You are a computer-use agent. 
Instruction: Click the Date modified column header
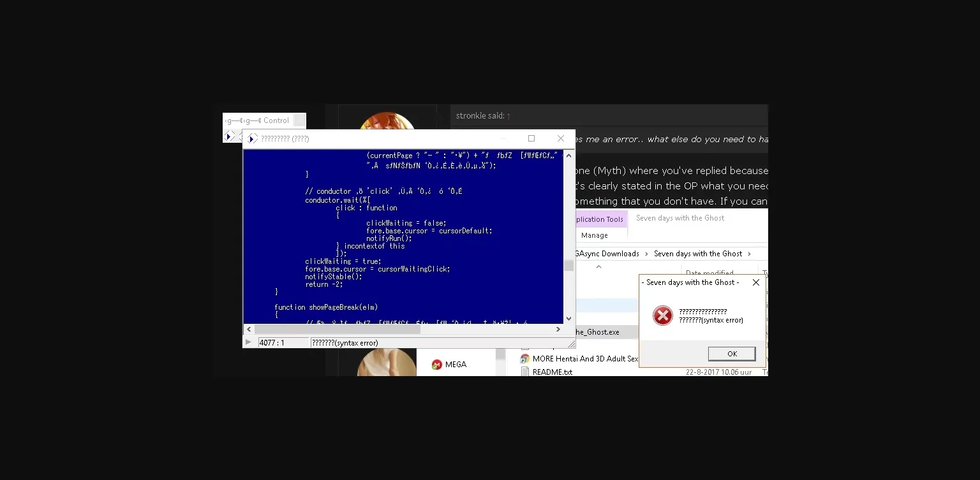pos(709,273)
